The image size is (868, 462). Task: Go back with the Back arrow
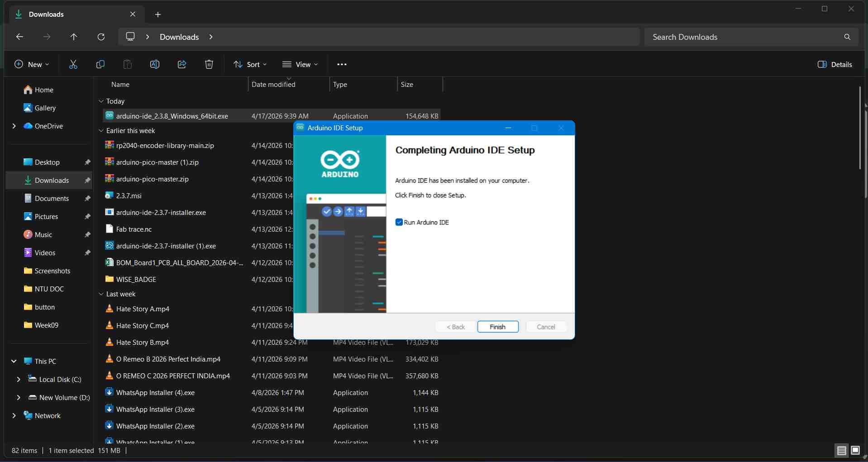[19, 37]
